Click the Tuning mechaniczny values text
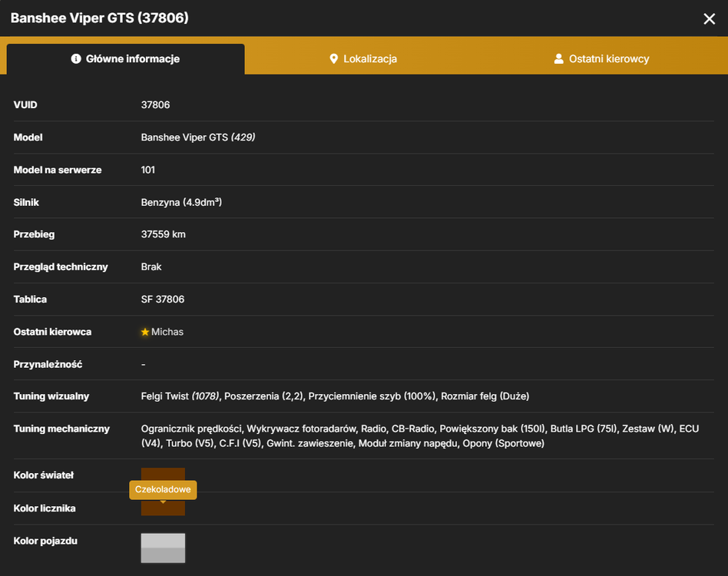The height and width of the screenshot is (576, 728). (x=420, y=435)
